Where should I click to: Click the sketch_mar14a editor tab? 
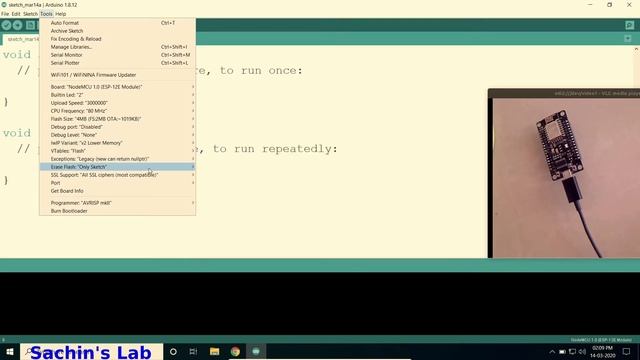[21, 39]
